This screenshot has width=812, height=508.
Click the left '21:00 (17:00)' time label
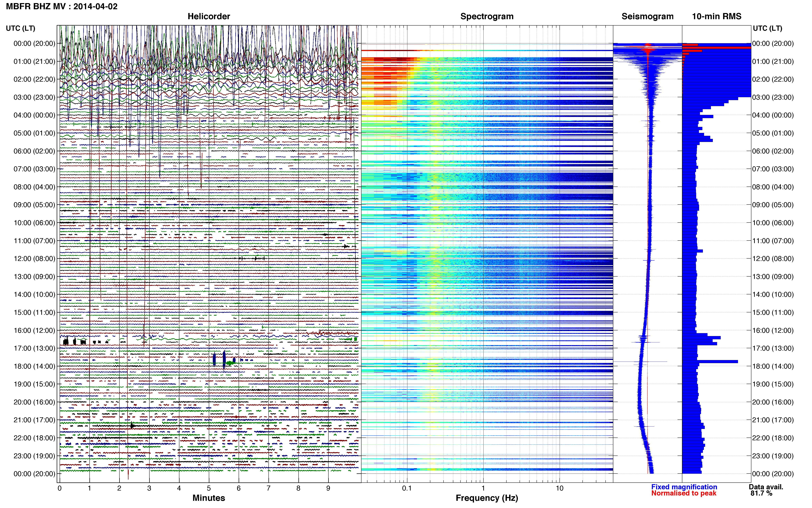[x=34, y=420]
